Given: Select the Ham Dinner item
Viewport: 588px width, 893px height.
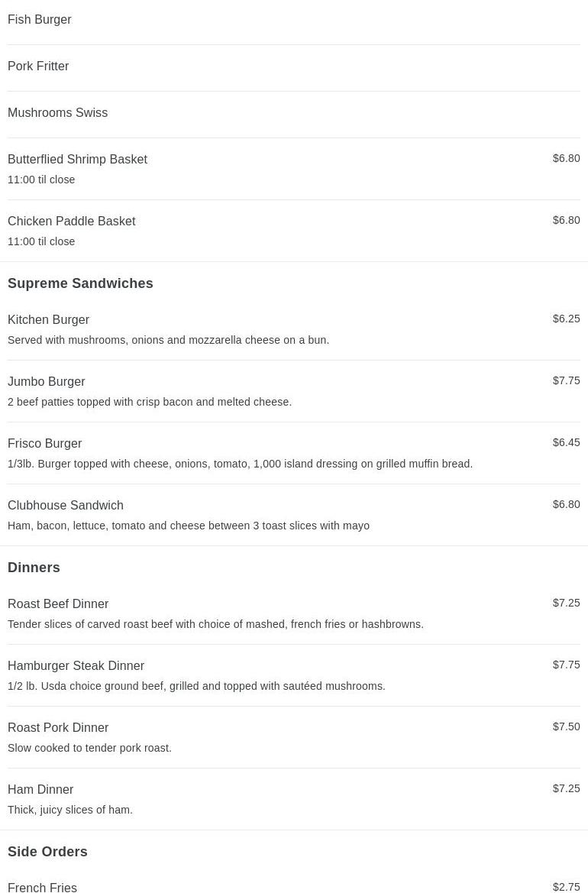Looking at the screenshot, I should [x=40, y=790].
